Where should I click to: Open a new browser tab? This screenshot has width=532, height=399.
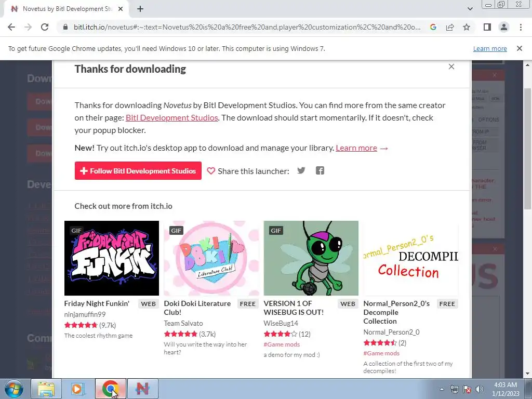140,9
